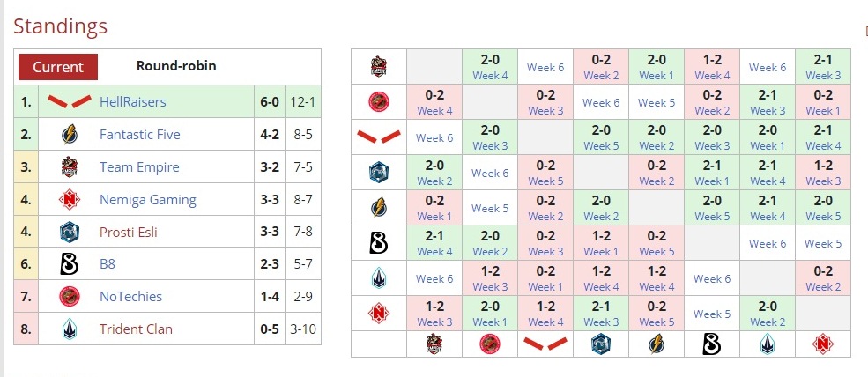Viewport: 868px width, 377px height.
Task: Switch to the Round-robin tab
Action: 176,66
